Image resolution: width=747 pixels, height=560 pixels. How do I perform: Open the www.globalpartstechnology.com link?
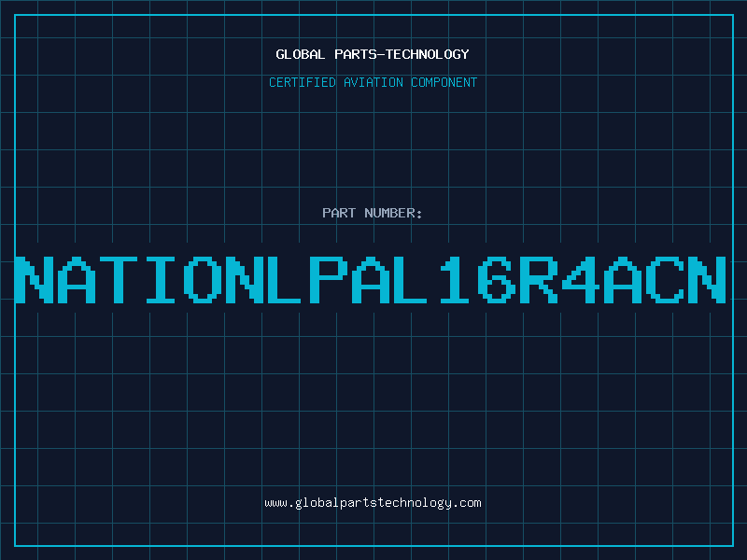tap(373, 503)
